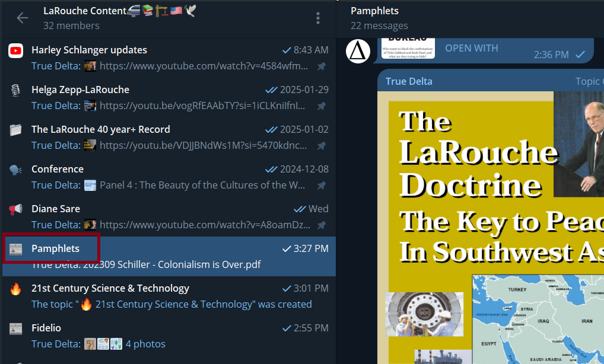Screen dimensions: 604x364
Task: Click 2:36 PM timestamp on the file message
Action: click(551, 55)
